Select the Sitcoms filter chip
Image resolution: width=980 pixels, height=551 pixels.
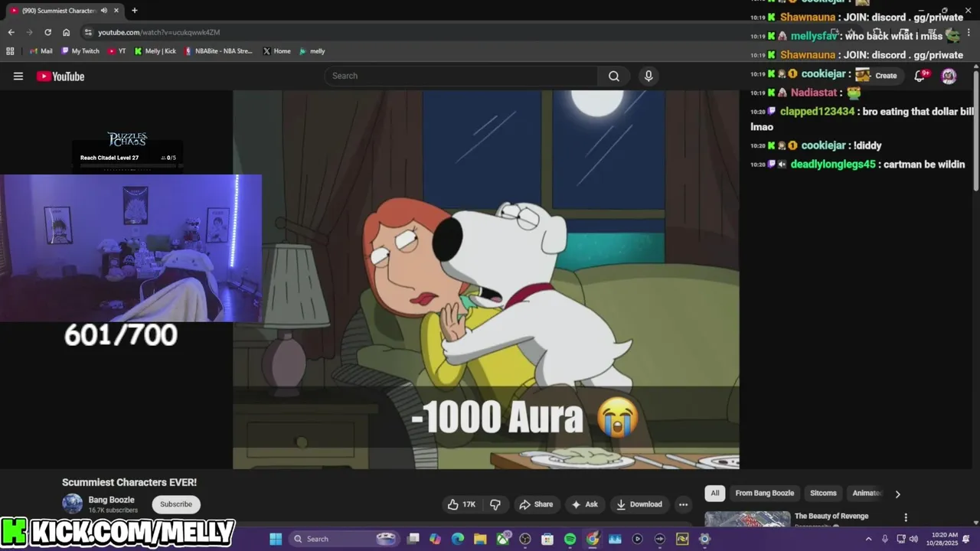coord(823,493)
